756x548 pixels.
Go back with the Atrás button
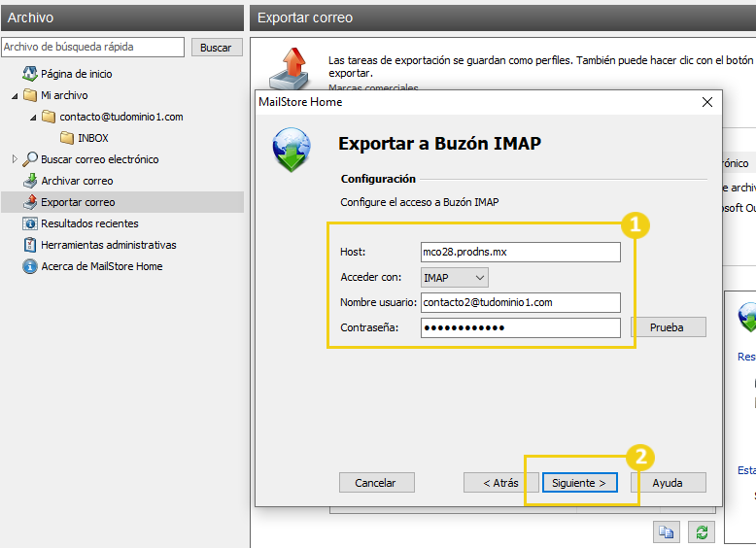point(501,483)
